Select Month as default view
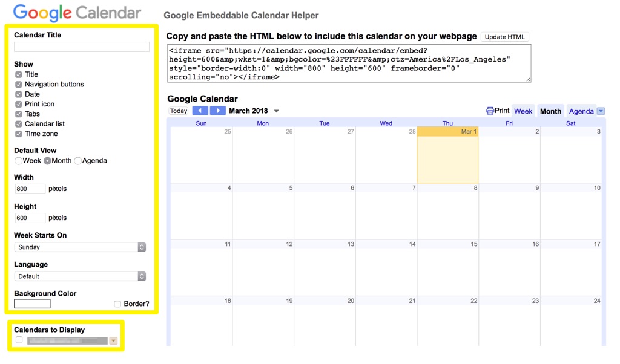Image resolution: width=620 pixels, height=364 pixels. point(47,161)
